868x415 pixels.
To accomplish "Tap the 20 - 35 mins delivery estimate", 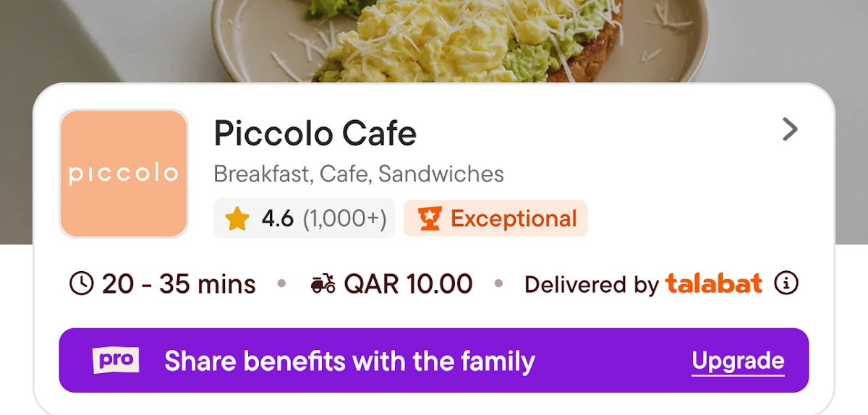I will click(179, 284).
